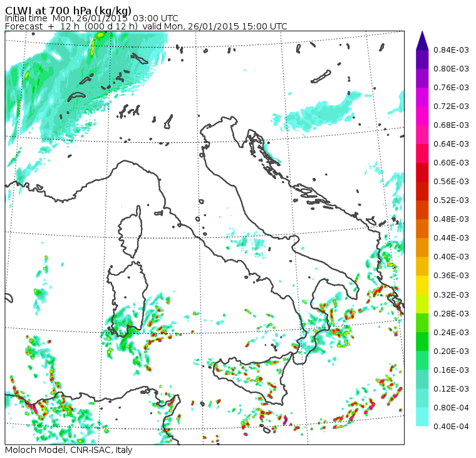
Task: Click the 0.16E-03 colorbar label
Action: (x=451, y=370)
